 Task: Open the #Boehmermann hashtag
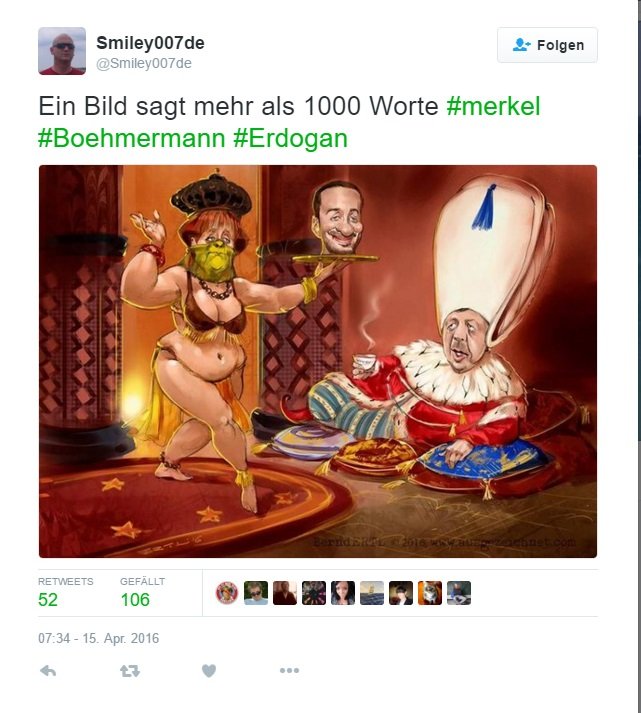click(132, 138)
